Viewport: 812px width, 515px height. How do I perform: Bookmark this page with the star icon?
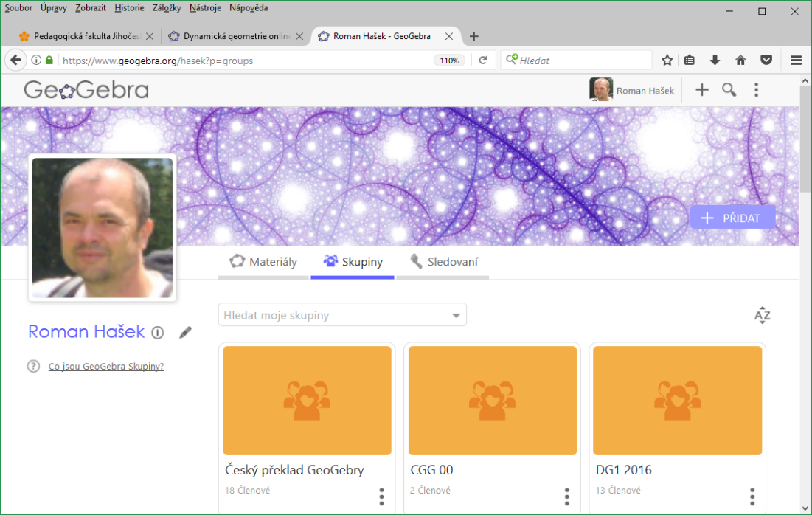[x=667, y=60]
